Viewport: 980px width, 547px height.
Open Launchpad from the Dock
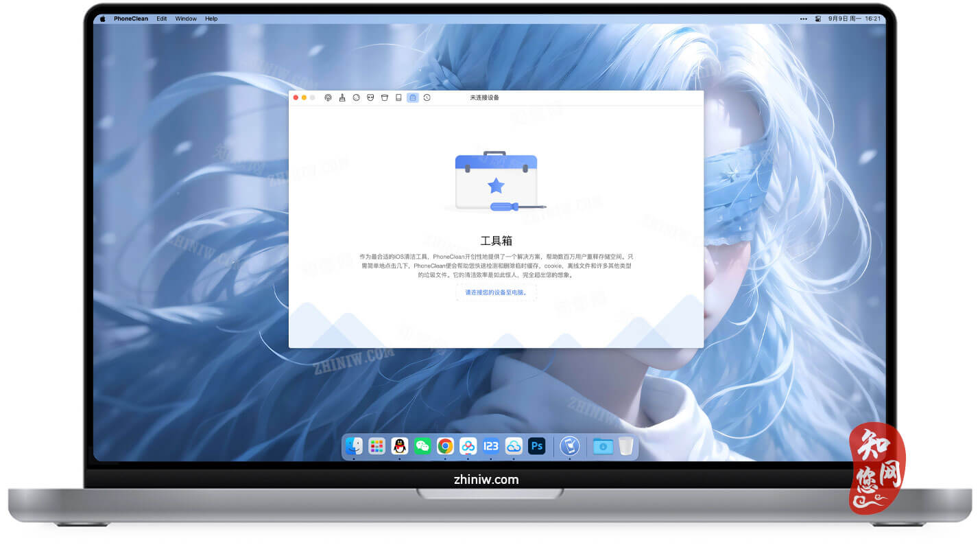[377, 446]
